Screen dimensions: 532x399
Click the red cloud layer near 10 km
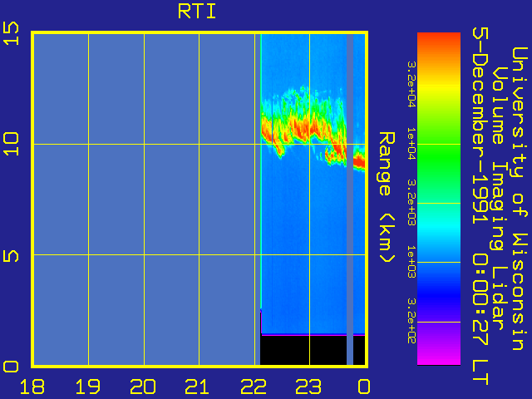coord(303,130)
